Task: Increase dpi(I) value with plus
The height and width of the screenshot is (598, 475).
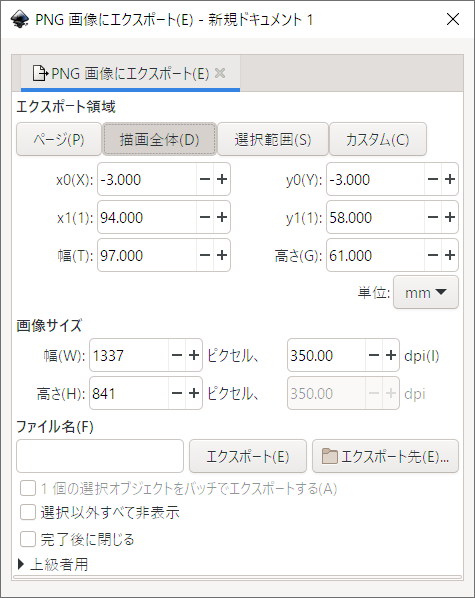Action: pos(391,355)
